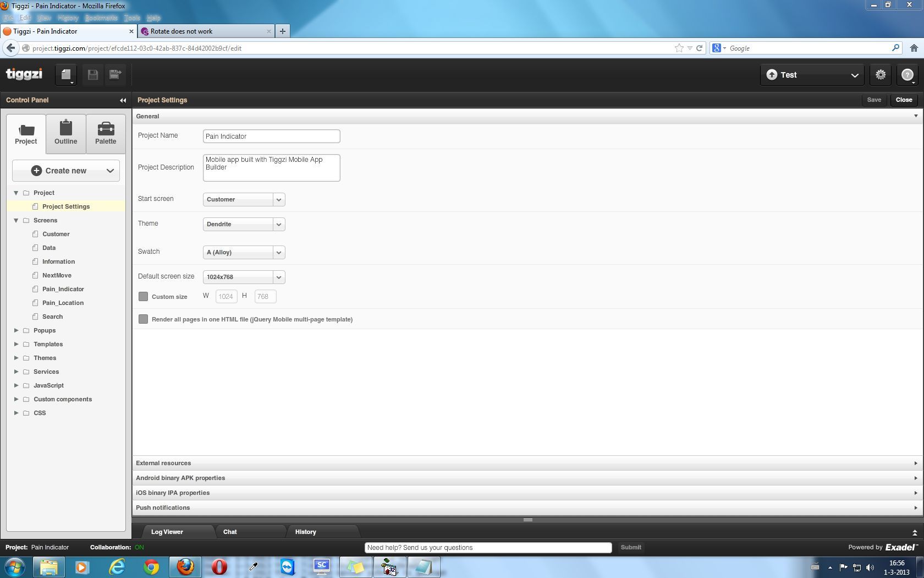Expand the Android binary APK properties section
The height and width of the screenshot is (578, 924).
pos(180,478)
